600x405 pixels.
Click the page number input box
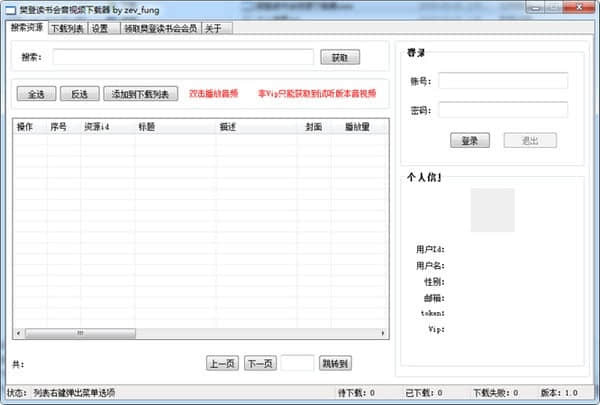click(297, 363)
